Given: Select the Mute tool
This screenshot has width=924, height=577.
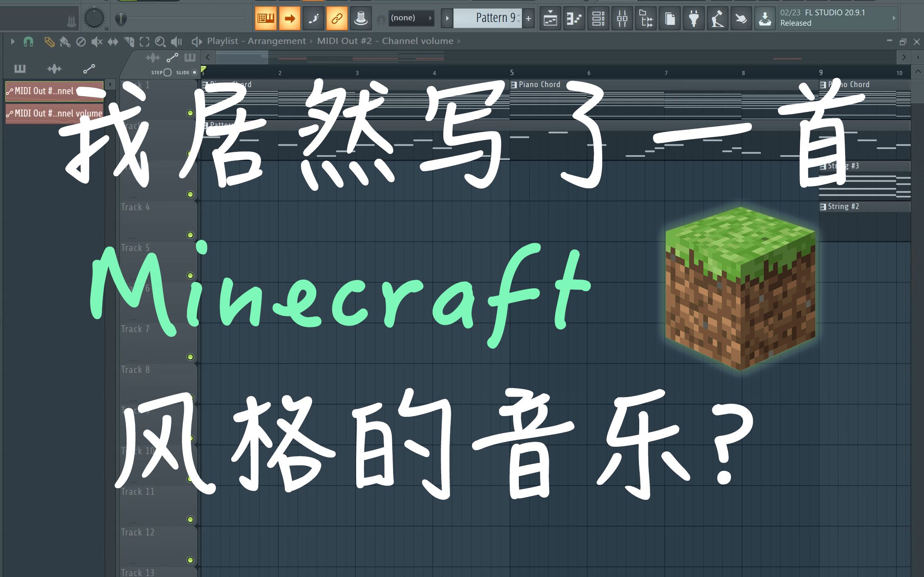Looking at the screenshot, I should (x=97, y=41).
